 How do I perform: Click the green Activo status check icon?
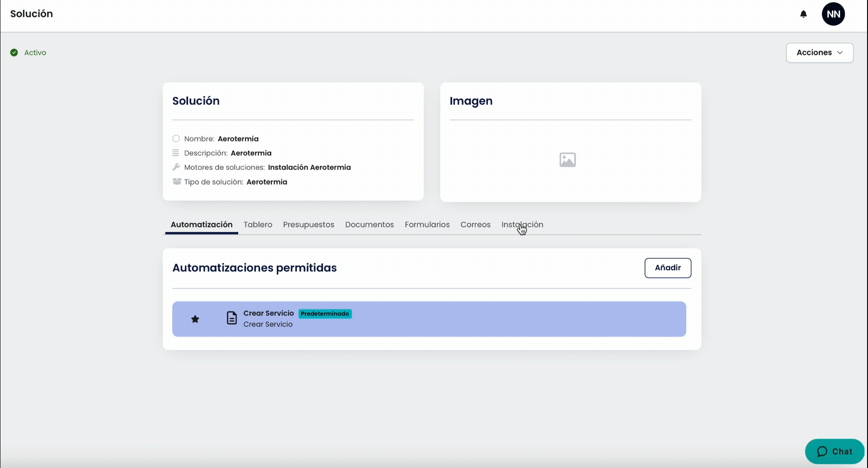[14, 52]
